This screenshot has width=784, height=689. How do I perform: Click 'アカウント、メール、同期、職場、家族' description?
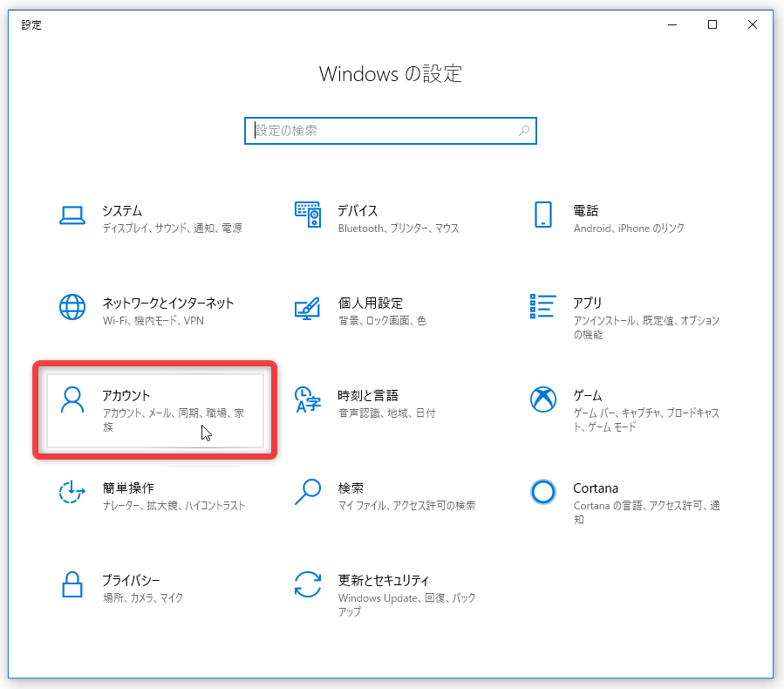pos(173,420)
